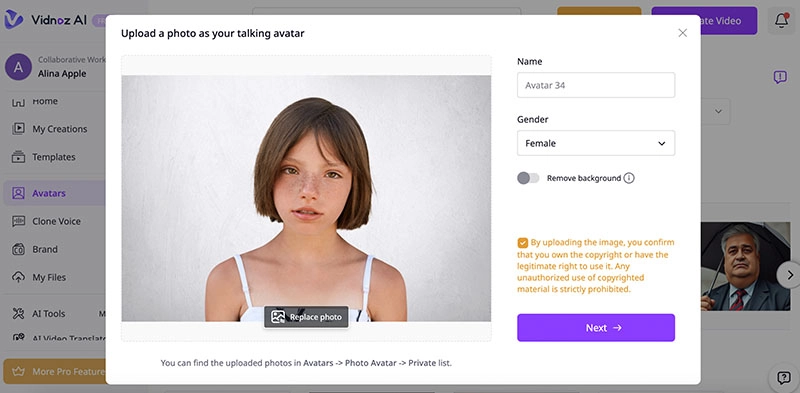800x393 pixels.
Task: Click the Brand briefcase icon
Action: pyautogui.click(x=18, y=249)
